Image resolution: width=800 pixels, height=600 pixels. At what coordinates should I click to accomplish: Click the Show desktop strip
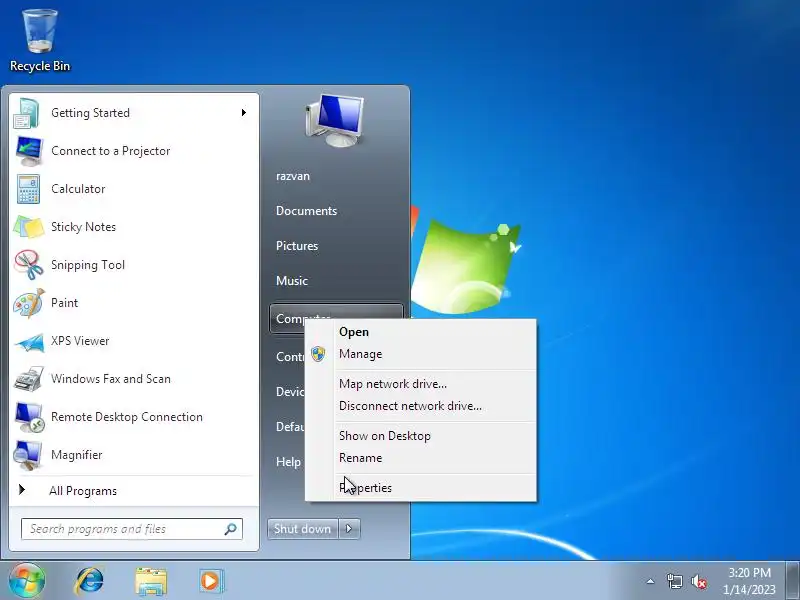793,581
